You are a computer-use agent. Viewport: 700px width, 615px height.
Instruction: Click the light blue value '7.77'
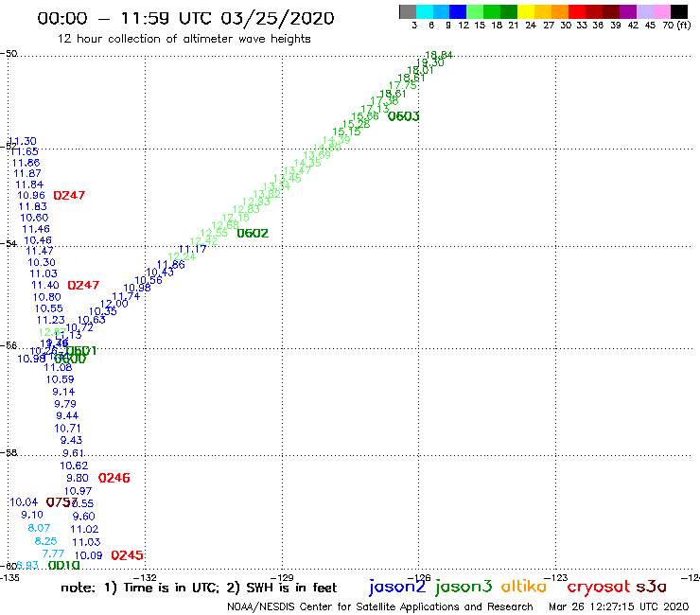tap(53, 553)
